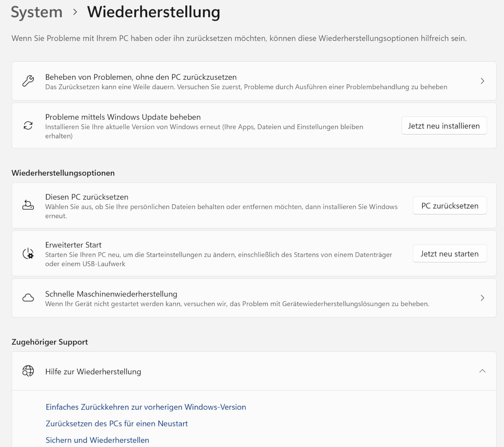Open 'Sichern und Wiederherstellen' link
The width and height of the screenshot is (504, 447).
pyautogui.click(x=97, y=440)
